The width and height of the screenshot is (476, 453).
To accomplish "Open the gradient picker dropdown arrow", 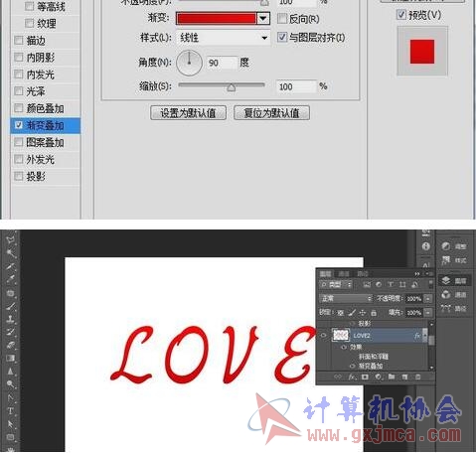I will (x=263, y=19).
